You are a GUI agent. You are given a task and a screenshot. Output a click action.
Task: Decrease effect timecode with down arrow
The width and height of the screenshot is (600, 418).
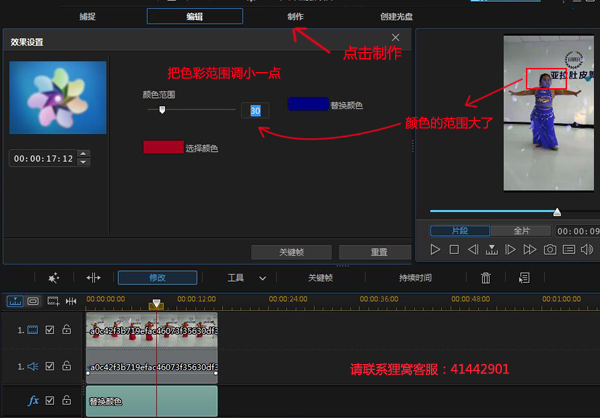(83, 162)
